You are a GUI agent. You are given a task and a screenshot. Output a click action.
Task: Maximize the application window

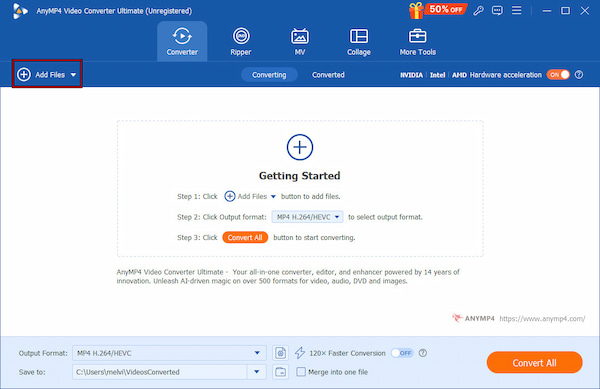[x=566, y=11]
